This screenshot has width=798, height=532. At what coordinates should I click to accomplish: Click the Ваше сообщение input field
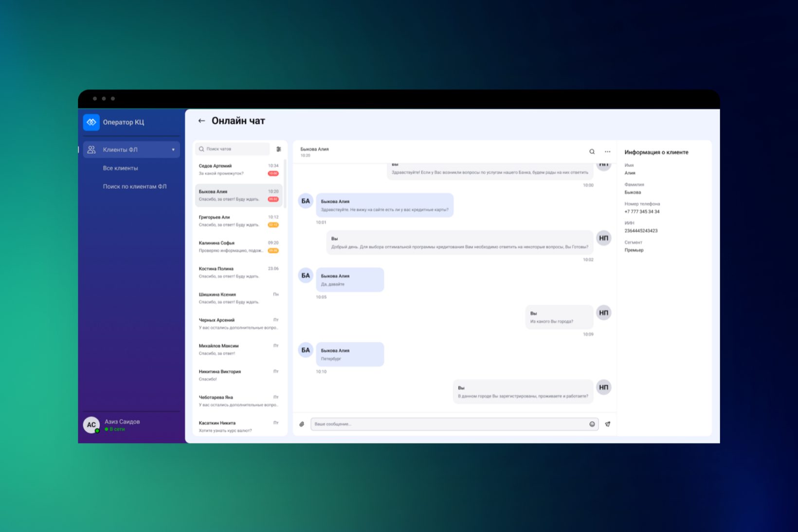point(454,424)
